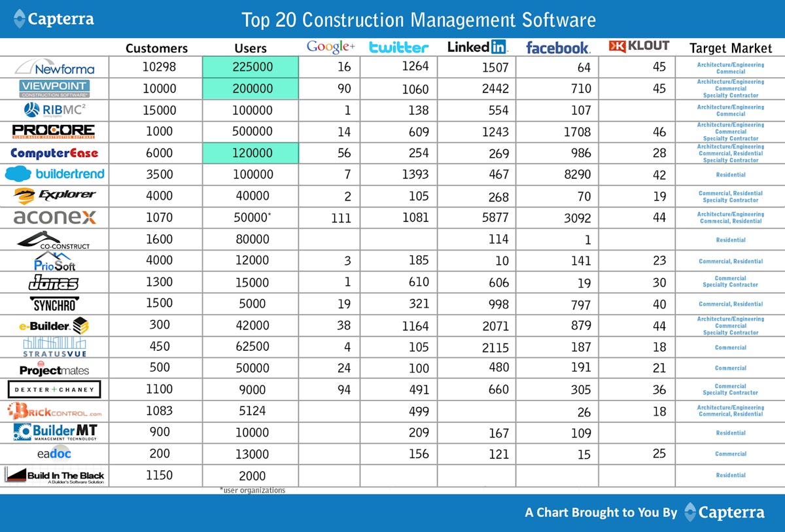Screen dimensions: 785x532
Task: Click the Customers column header
Action: [x=156, y=48]
